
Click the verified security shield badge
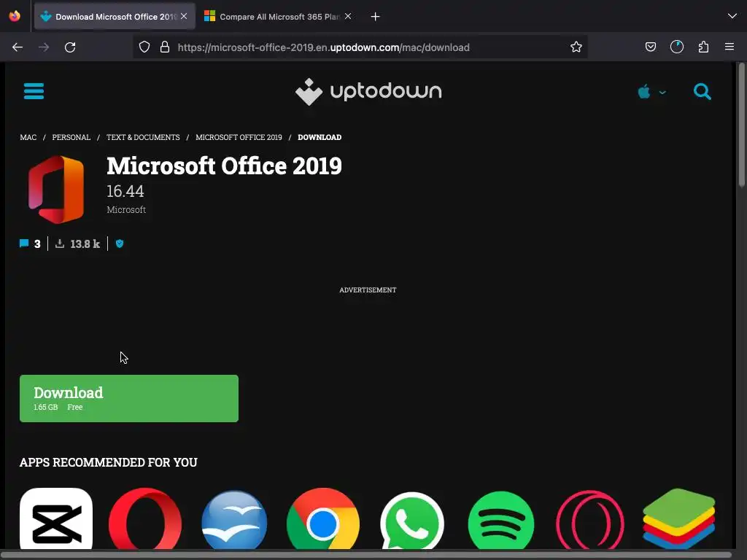(120, 244)
